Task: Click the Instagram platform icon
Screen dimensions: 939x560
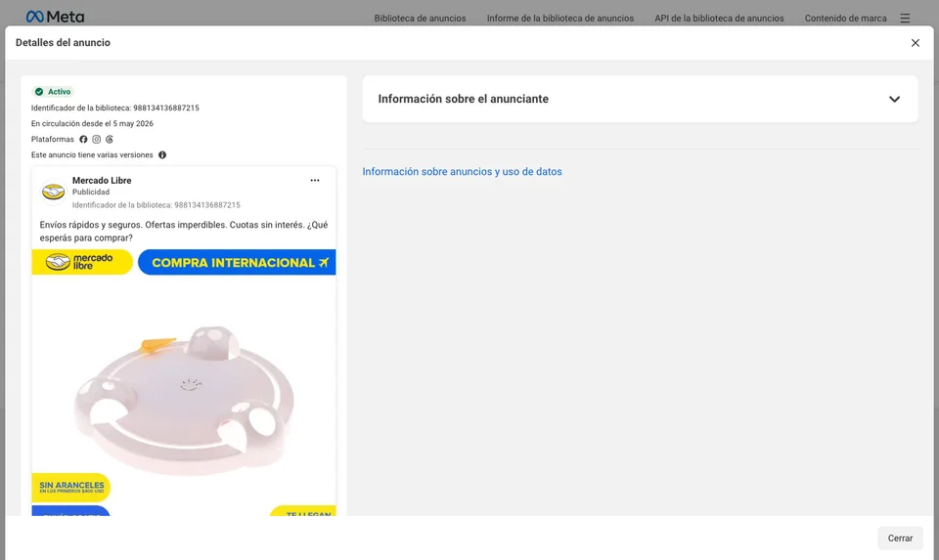Action: pyautogui.click(x=97, y=140)
